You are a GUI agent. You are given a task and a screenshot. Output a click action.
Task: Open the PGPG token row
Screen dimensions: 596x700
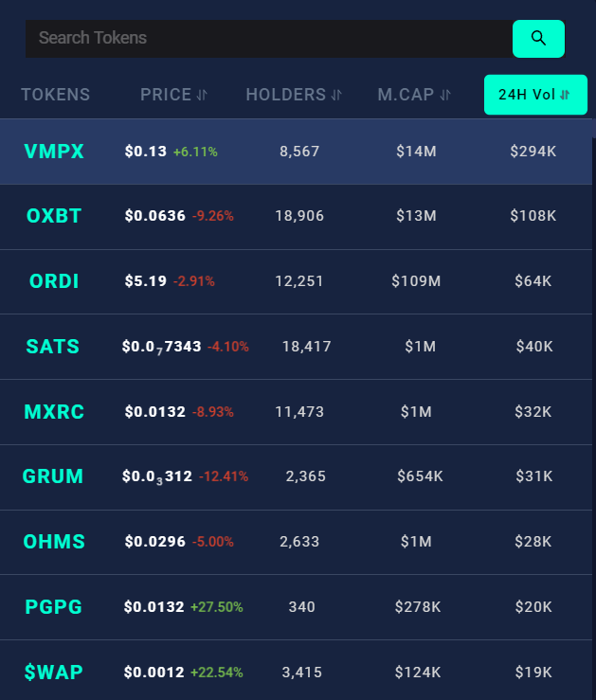(x=296, y=607)
